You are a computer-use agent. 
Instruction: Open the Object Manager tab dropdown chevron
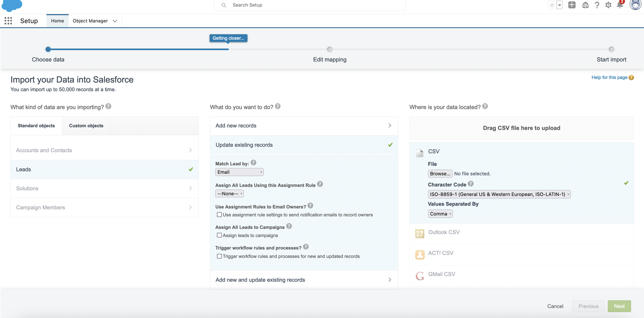pyautogui.click(x=115, y=21)
